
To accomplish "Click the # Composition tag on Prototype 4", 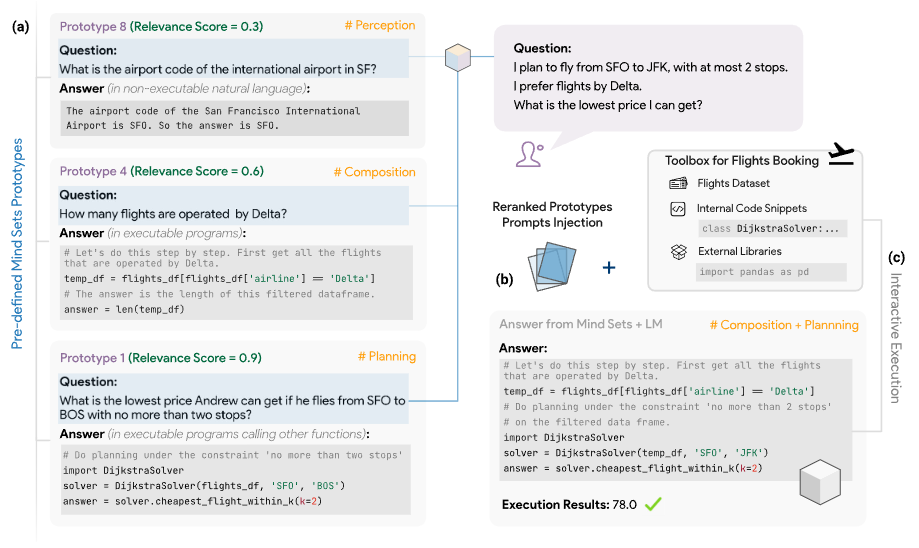I will pyautogui.click(x=373, y=172).
